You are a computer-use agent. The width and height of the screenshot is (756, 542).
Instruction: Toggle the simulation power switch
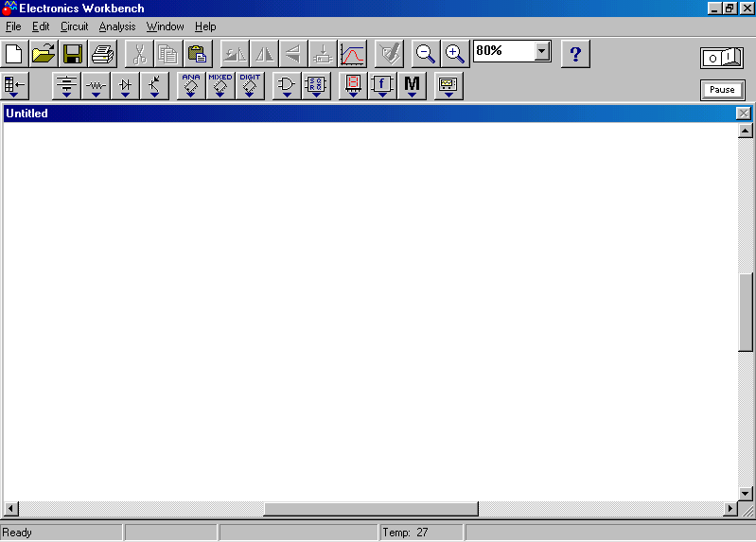coord(722,58)
